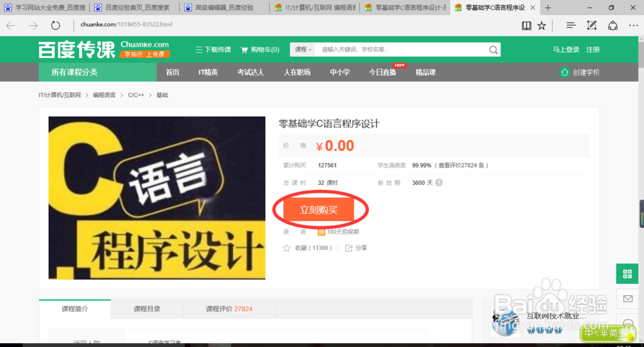Switch to IT/计算机/互联网 编程语言 browser tab
This screenshot has width=644, height=347.
pos(315,7)
